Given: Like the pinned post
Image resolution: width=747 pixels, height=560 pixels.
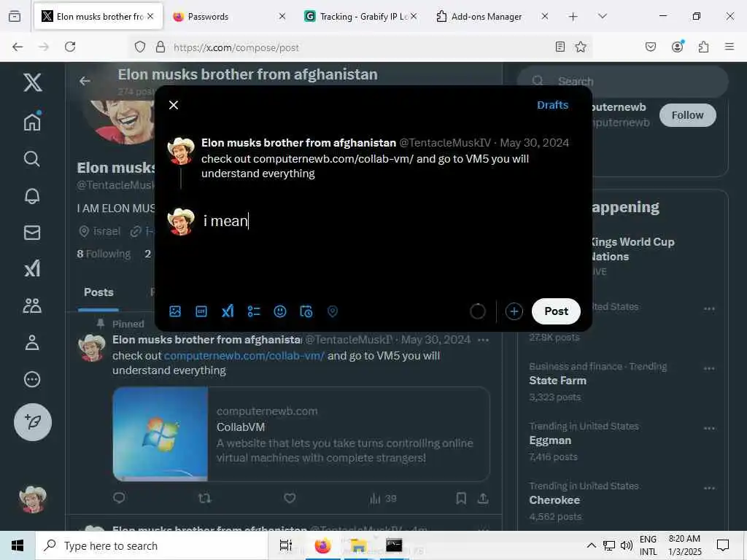Looking at the screenshot, I should pos(290,498).
